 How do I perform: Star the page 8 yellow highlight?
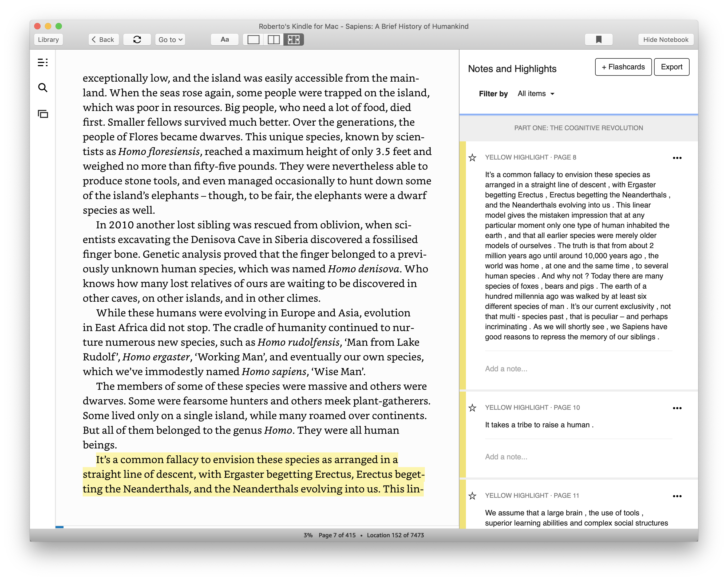(472, 158)
